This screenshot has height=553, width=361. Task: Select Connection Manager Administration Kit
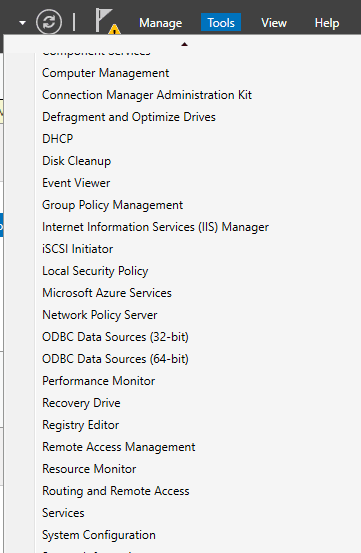point(147,95)
